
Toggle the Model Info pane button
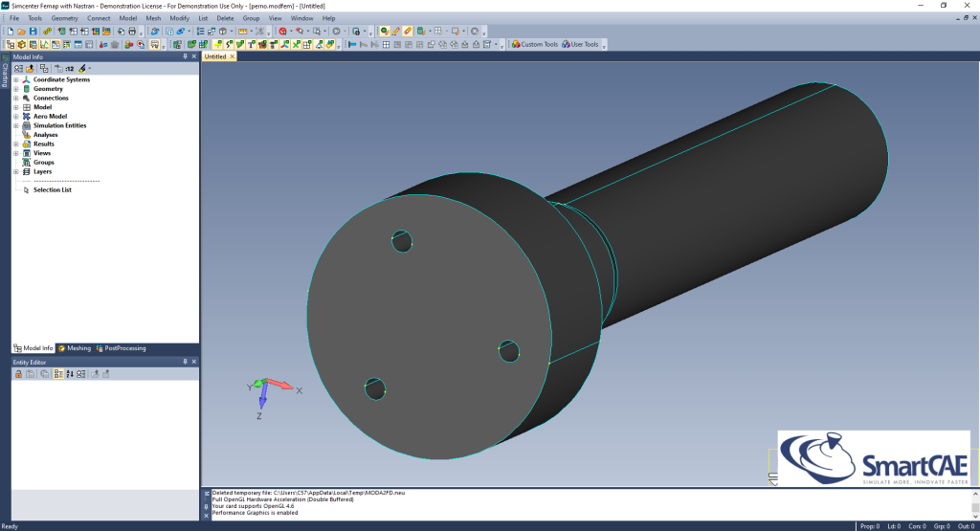(11, 44)
